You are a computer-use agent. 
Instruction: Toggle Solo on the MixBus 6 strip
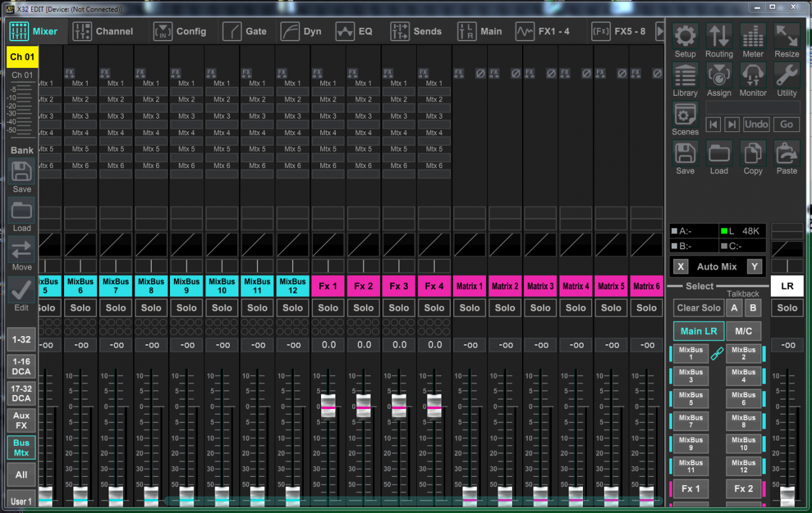coord(80,308)
